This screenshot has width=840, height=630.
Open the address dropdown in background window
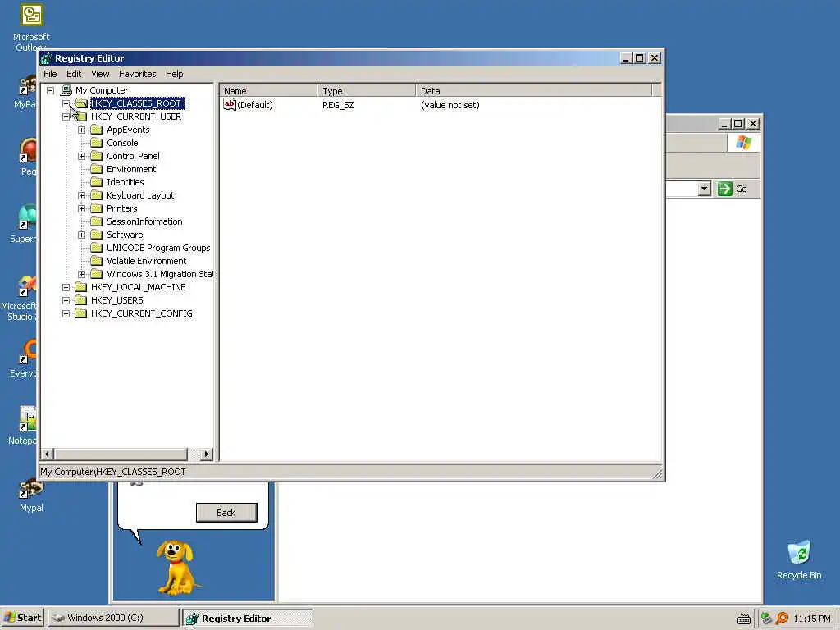pos(705,189)
